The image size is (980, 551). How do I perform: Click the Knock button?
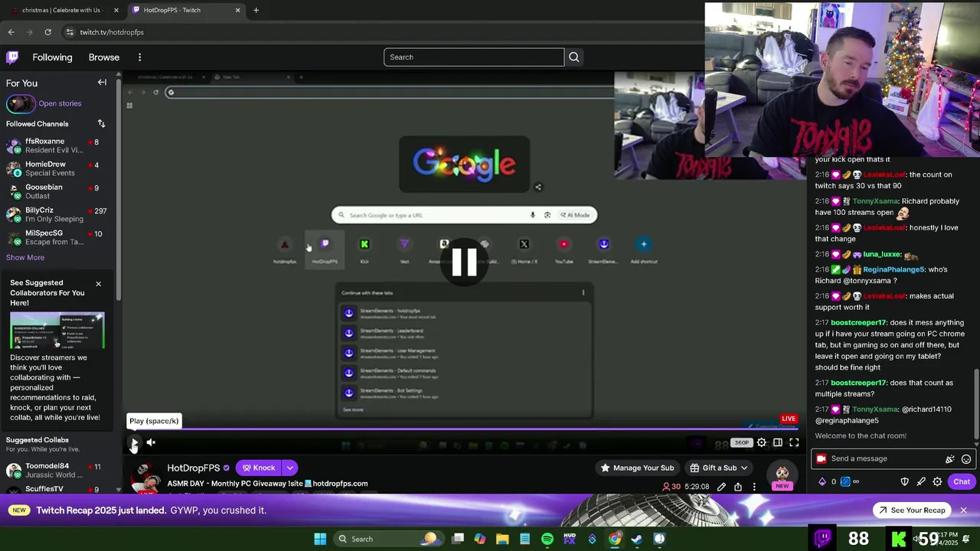[x=259, y=468]
